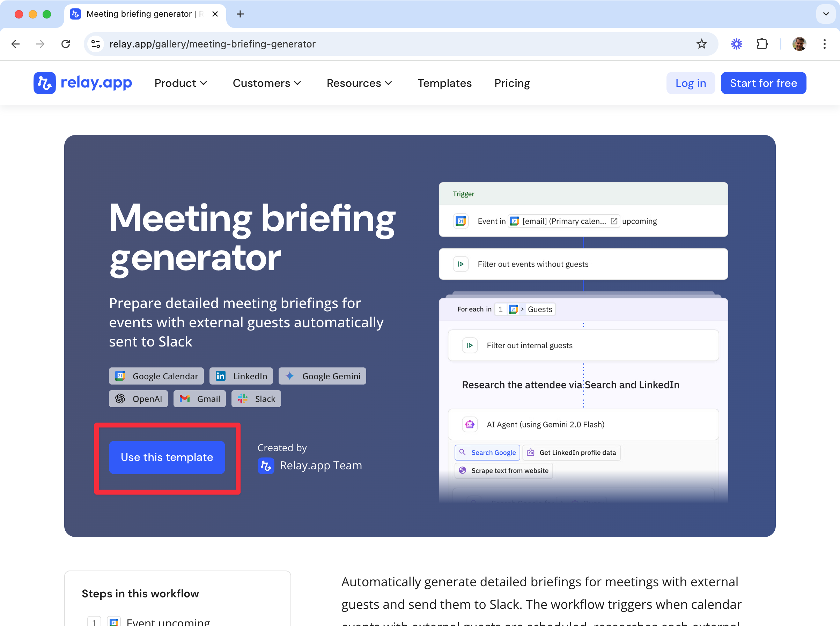The image size is (840, 626).
Task: Open the external link icon beside Primary calendar
Action: pyautogui.click(x=614, y=221)
